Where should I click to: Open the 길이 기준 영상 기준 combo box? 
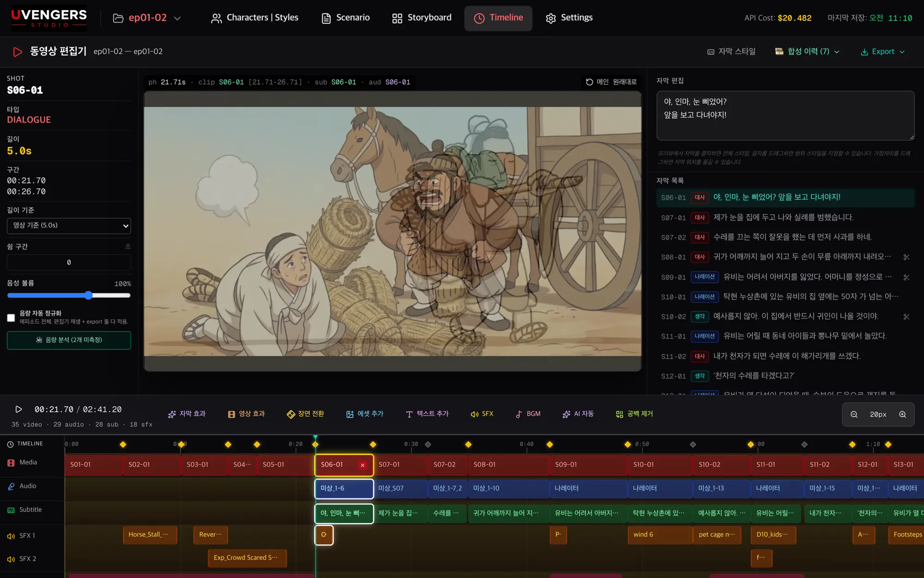coord(69,226)
